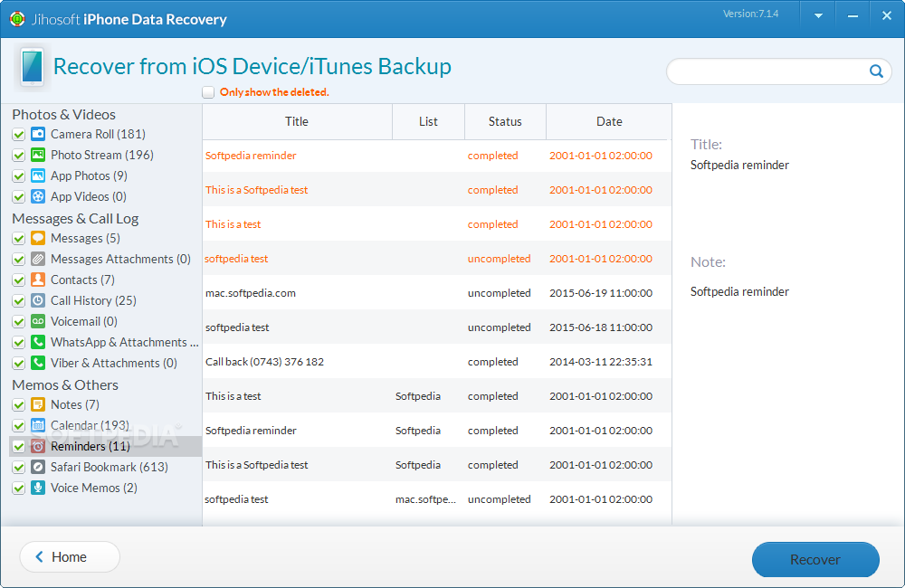Uncheck the Messages Attachments checkbox
The width and height of the screenshot is (905, 588).
18,259
